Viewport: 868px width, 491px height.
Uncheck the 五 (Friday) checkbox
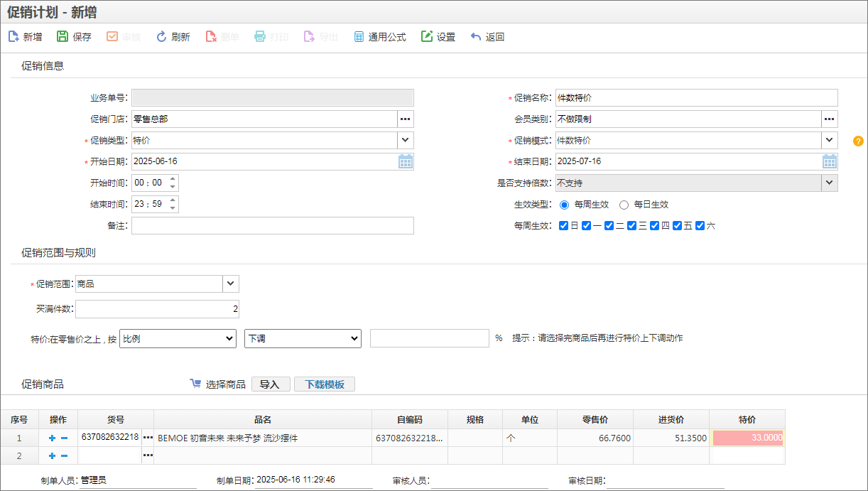(677, 226)
